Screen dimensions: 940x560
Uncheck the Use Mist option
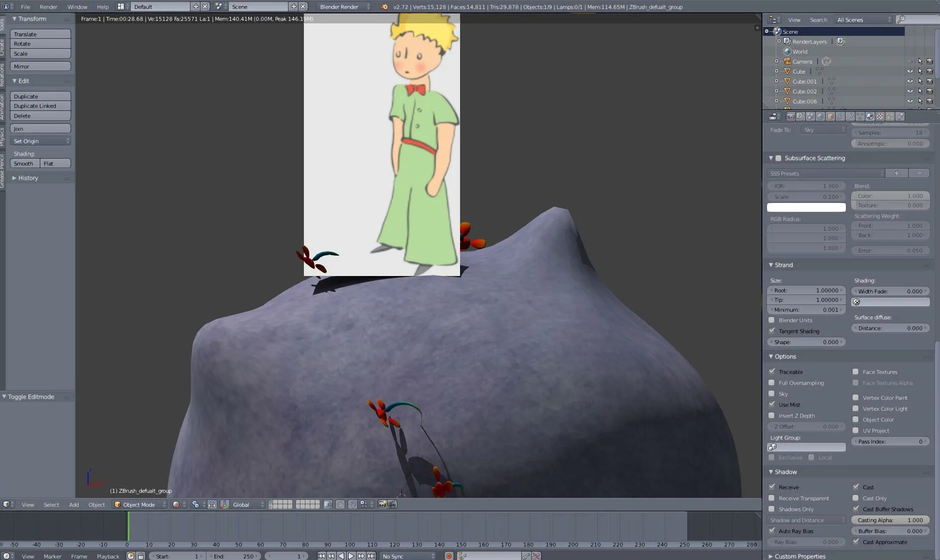[x=772, y=404]
